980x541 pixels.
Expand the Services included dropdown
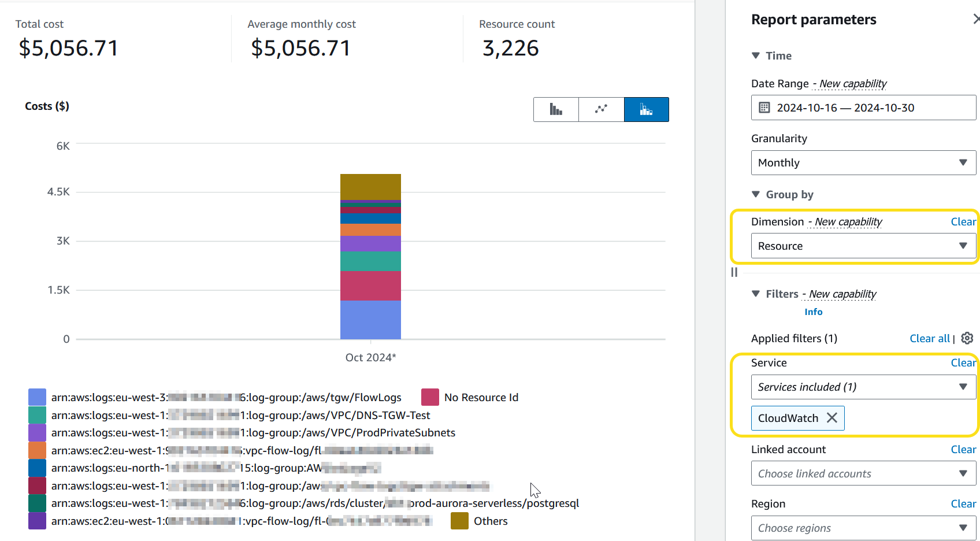(x=862, y=387)
